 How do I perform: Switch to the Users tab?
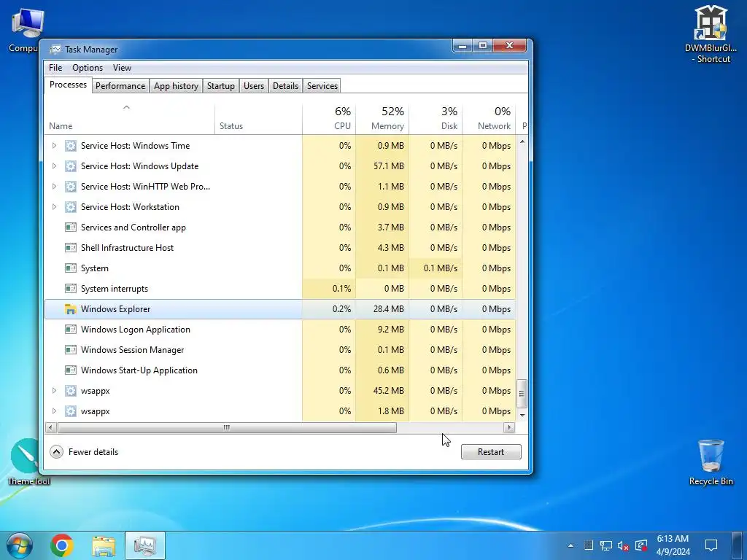[254, 86]
